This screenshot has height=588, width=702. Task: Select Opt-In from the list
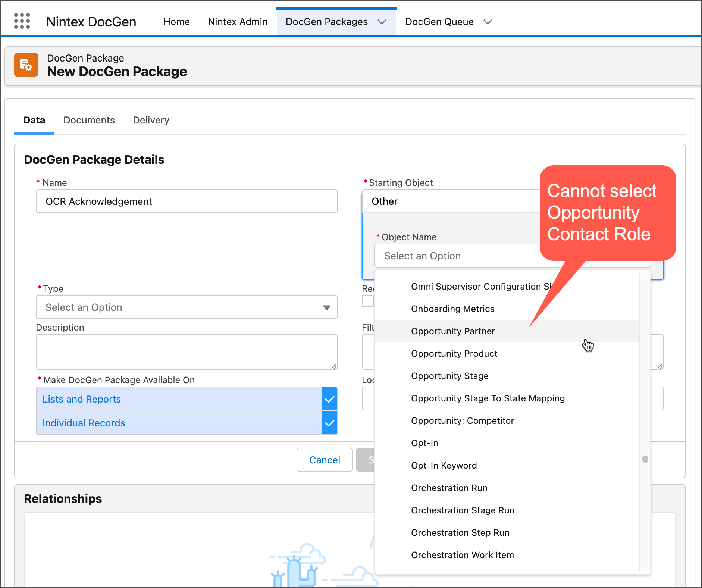click(x=507, y=443)
